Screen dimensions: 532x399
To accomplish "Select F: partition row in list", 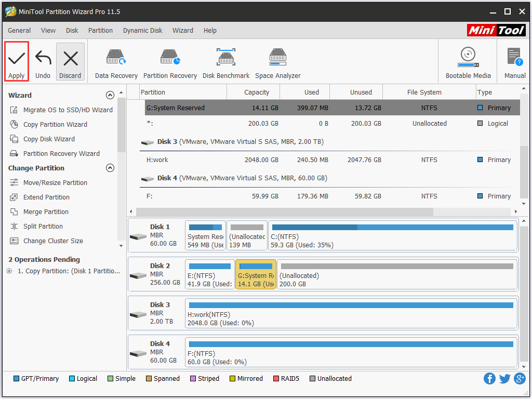I will (330, 196).
